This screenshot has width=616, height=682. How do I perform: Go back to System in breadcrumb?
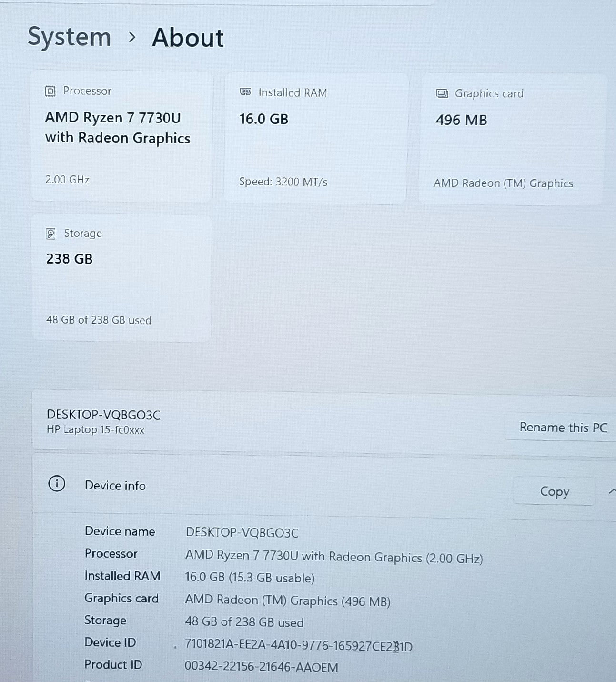point(69,37)
